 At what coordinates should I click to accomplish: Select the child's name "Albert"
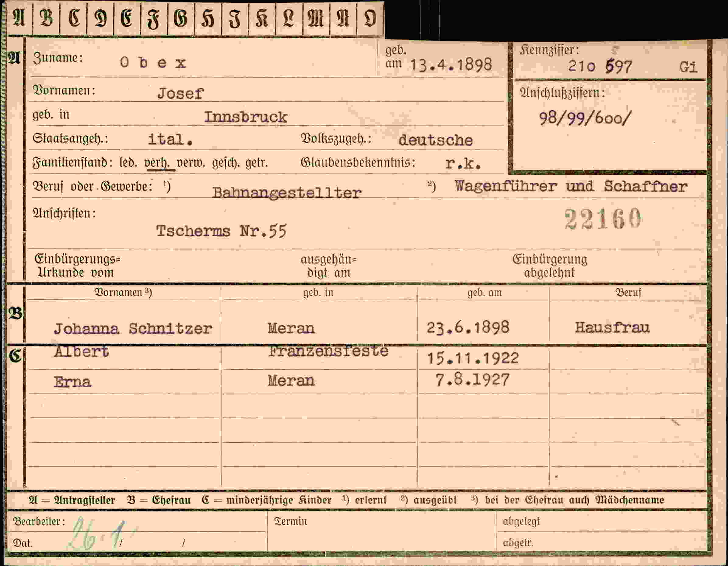pos(81,351)
